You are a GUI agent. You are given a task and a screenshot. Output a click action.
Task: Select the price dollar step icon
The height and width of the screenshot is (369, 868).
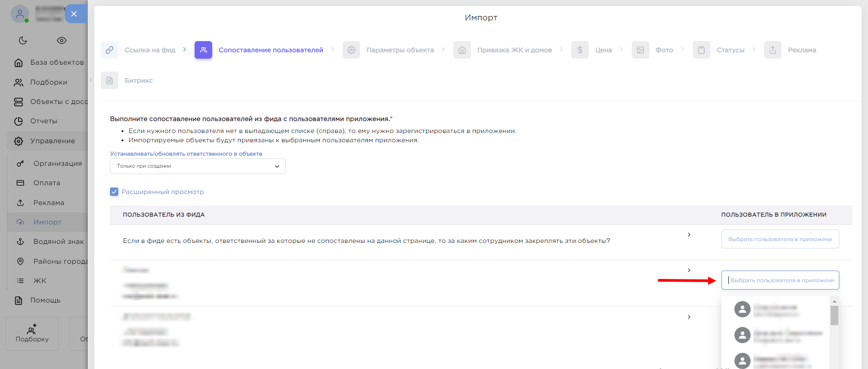(x=580, y=50)
